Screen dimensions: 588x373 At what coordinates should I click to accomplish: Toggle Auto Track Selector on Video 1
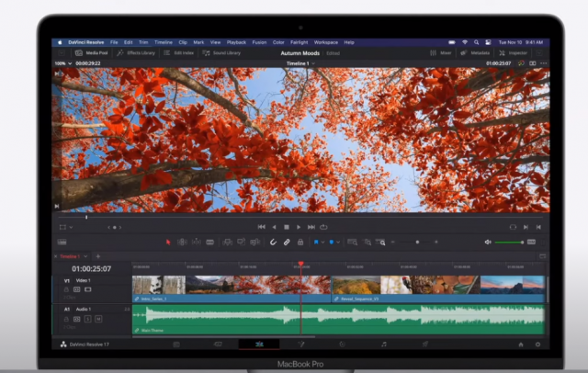(77, 289)
